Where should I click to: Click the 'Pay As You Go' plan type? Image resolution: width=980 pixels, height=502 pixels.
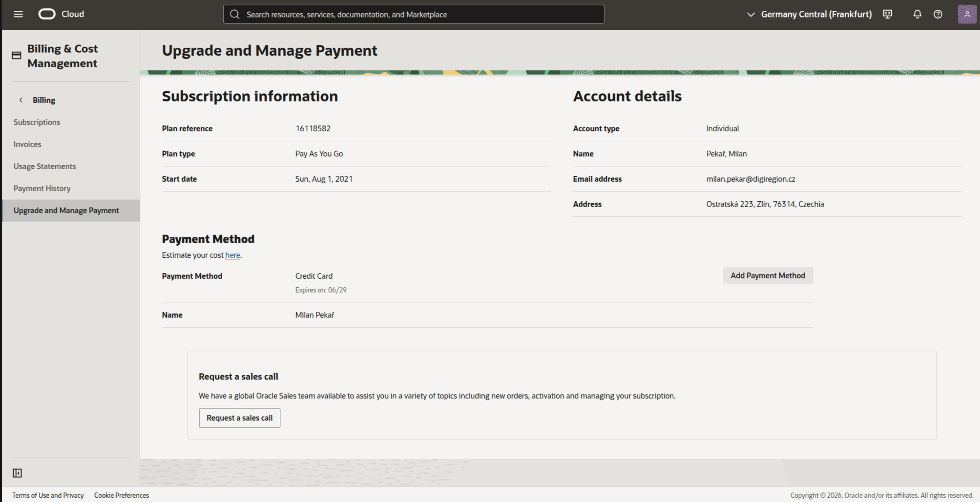[319, 154]
